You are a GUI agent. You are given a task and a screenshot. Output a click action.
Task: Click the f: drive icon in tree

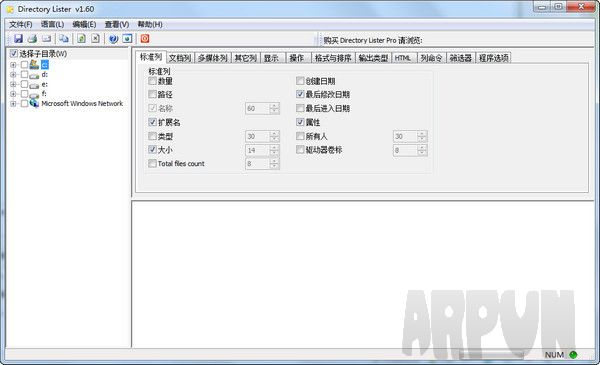[x=34, y=94]
